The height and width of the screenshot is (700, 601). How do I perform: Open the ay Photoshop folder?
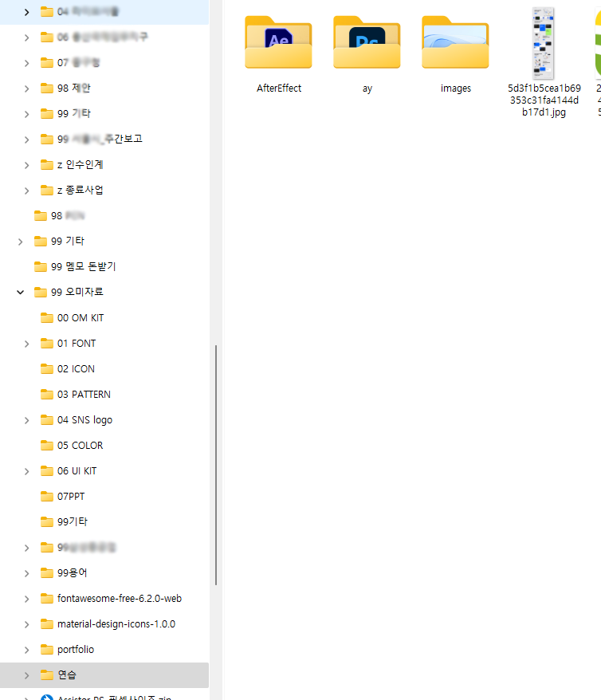[x=367, y=42]
